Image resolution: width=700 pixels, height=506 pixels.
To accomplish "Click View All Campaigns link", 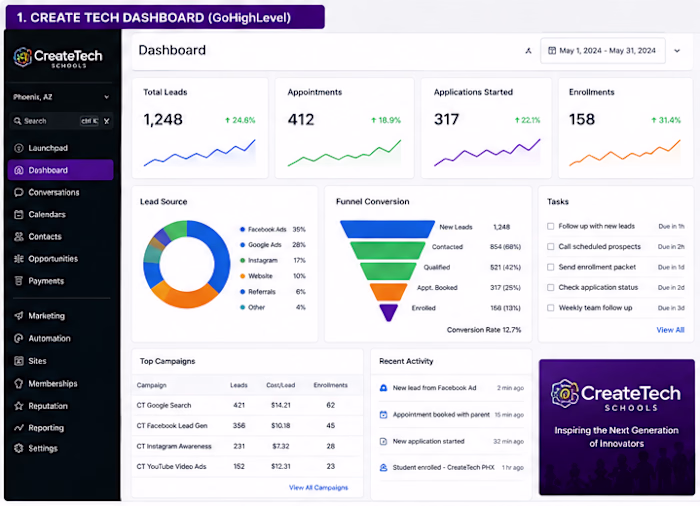I will (x=318, y=488).
